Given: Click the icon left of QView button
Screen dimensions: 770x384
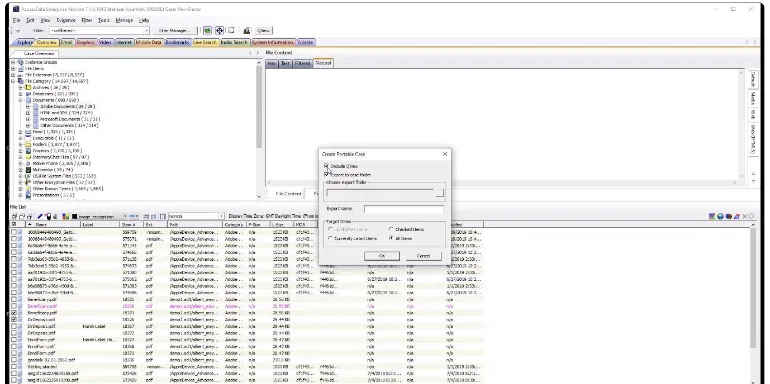Looking at the screenshot, I should click(x=247, y=30).
